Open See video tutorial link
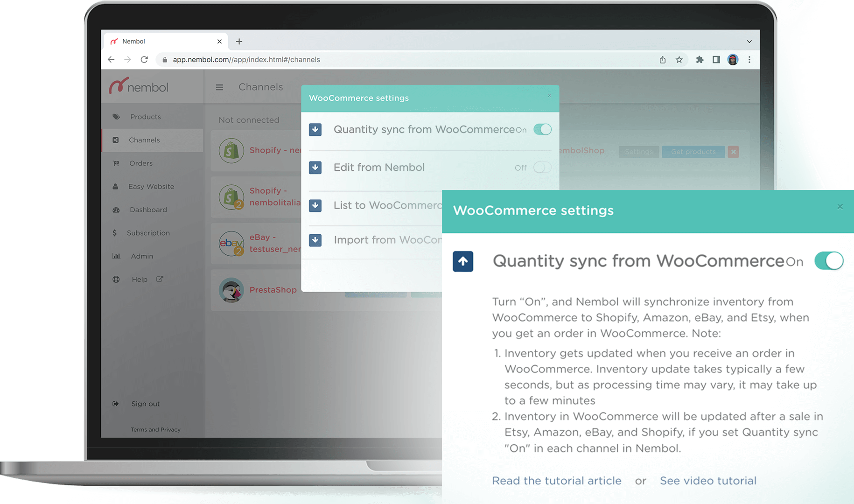The height and width of the screenshot is (504, 854). pos(708,481)
